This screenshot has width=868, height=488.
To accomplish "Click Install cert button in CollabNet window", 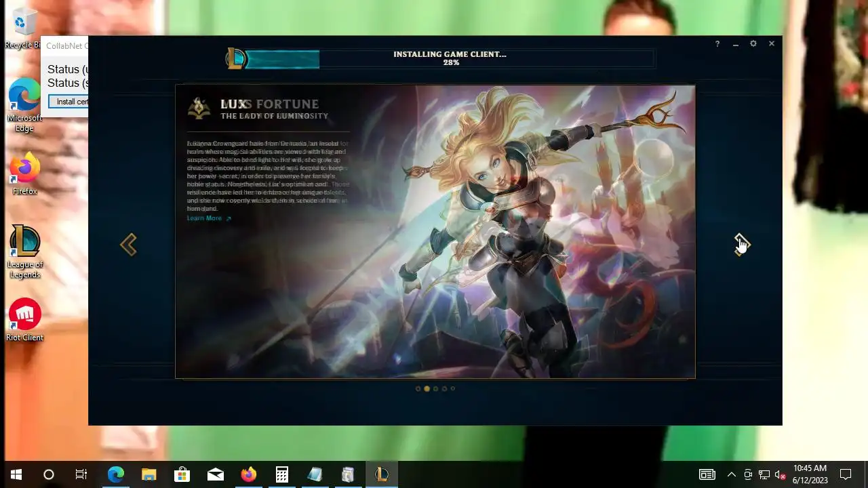I will [68, 102].
